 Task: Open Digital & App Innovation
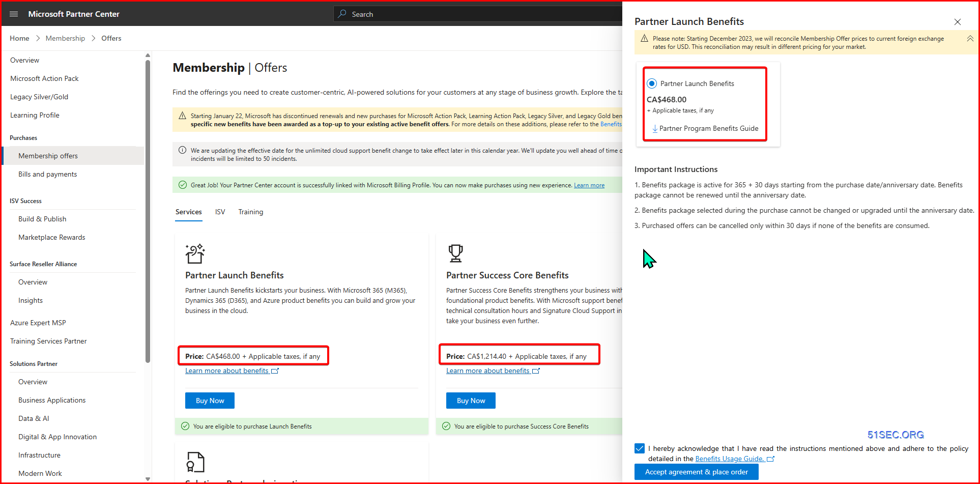coord(57,437)
